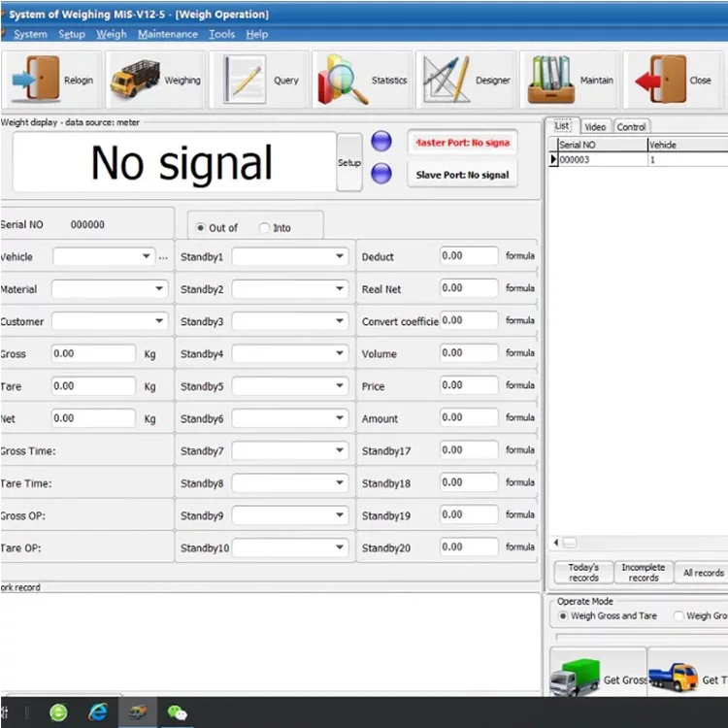Select the Into radio button
The width and height of the screenshot is (728, 728).
coord(265,228)
